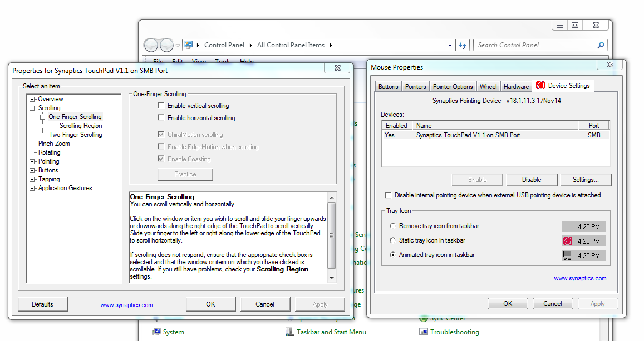Open recent pages dropdown beside forward button
The height and width of the screenshot is (341, 644).
tap(178, 45)
